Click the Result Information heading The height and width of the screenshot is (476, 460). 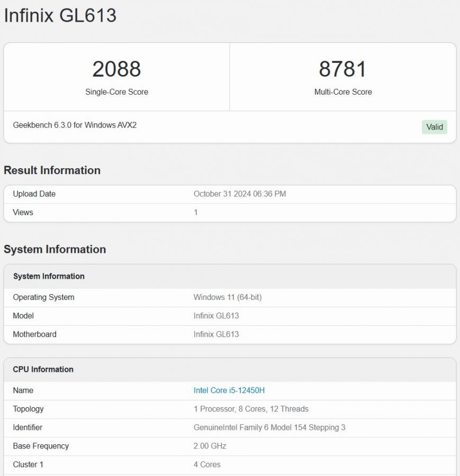[52, 170]
